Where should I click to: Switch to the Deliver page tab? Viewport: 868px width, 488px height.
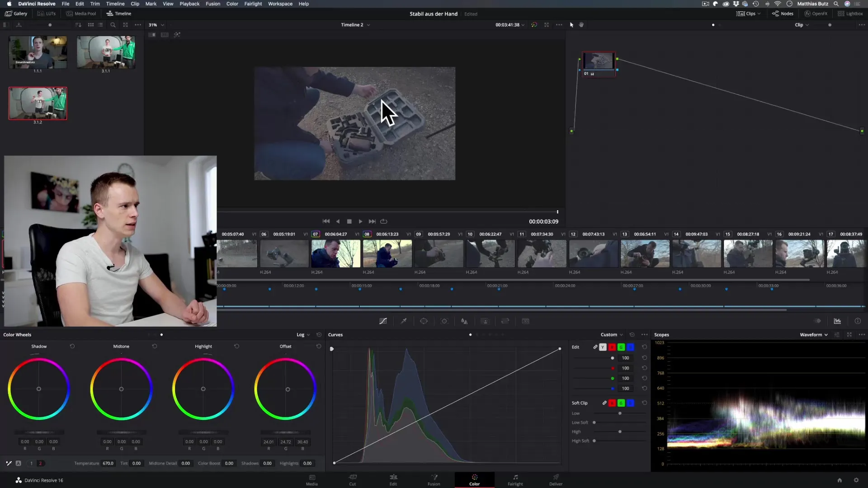556,480
